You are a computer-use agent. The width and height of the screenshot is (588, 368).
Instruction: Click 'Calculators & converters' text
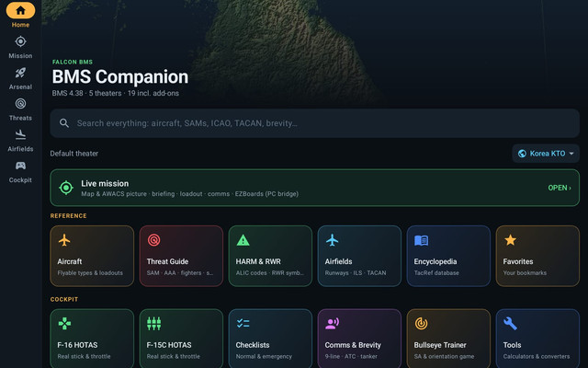tap(537, 356)
